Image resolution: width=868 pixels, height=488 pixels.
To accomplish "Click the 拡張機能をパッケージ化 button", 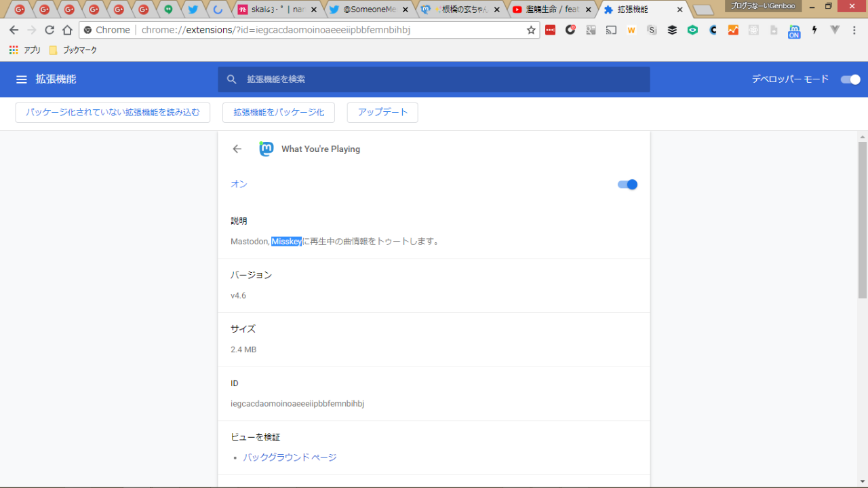I will pyautogui.click(x=279, y=113).
